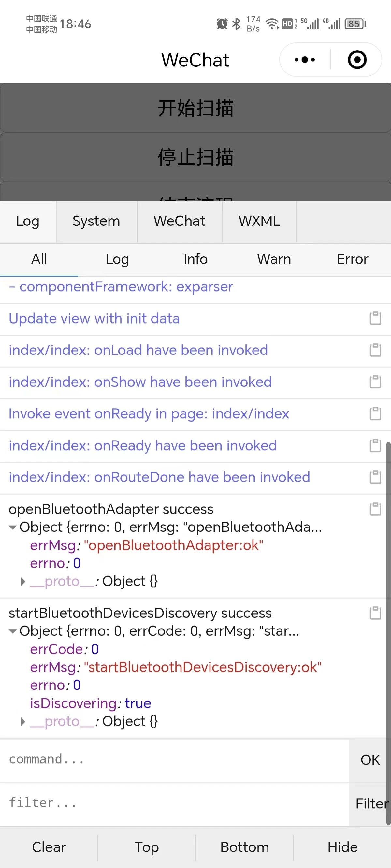Copy the onShow invoked log entry
The width and height of the screenshot is (391, 868).
pos(375,382)
